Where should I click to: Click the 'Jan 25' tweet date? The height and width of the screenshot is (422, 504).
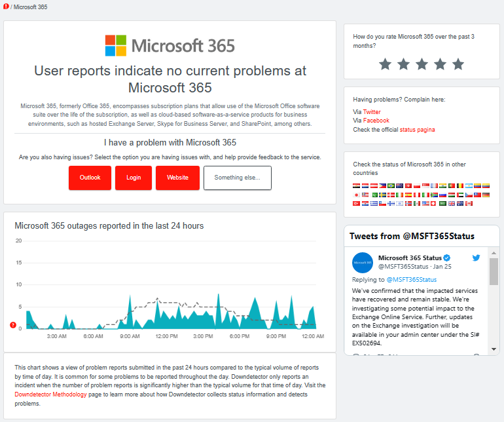[442, 267]
